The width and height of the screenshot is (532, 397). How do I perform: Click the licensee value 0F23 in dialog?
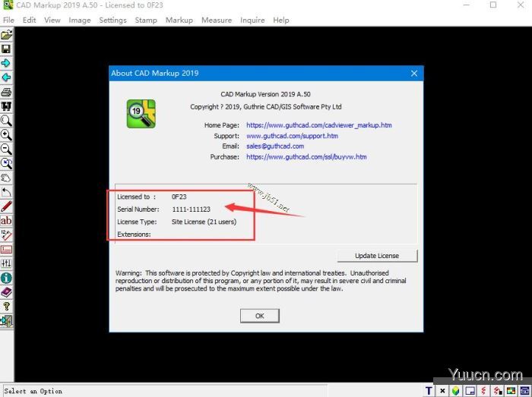[179, 197]
